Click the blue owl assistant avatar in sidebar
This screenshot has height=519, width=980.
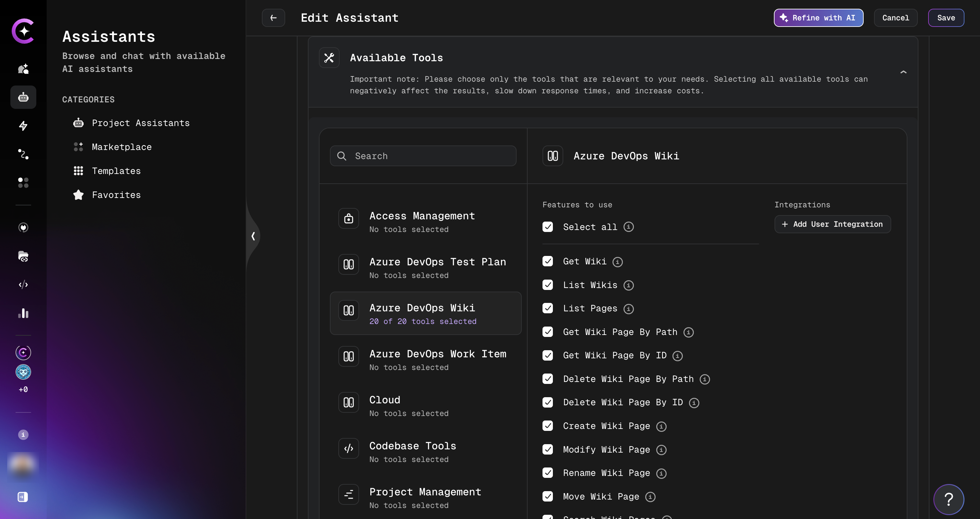[23, 372]
